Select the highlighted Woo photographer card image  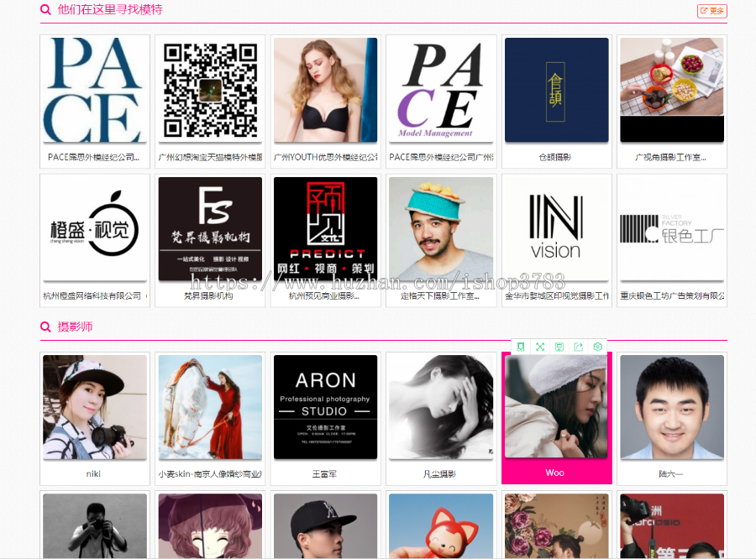pyautogui.click(x=556, y=406)
